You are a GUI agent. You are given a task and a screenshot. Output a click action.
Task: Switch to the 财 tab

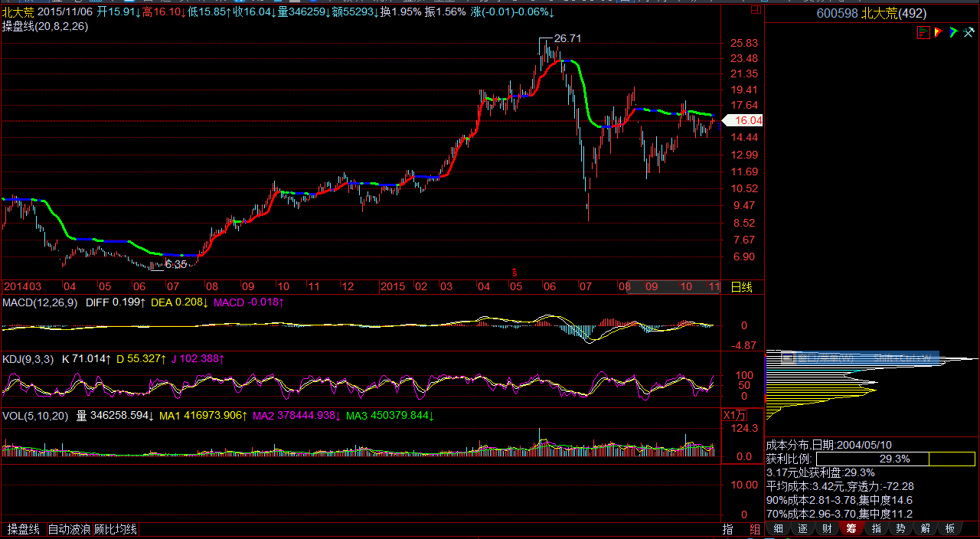pyautogui.click(x=827, y=528)
